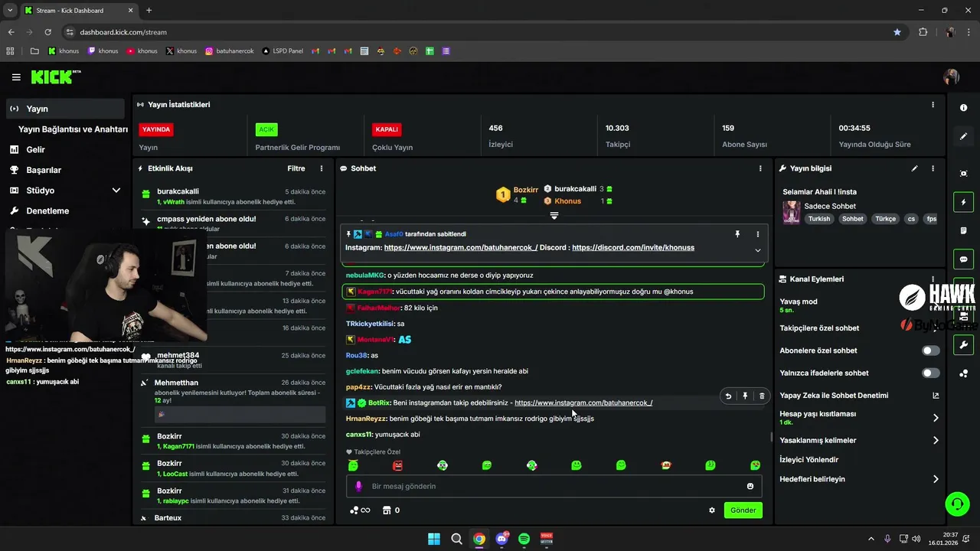
Task: Open Yayın İstatistikleri panel options menu
Action: [x=933, y=105]
